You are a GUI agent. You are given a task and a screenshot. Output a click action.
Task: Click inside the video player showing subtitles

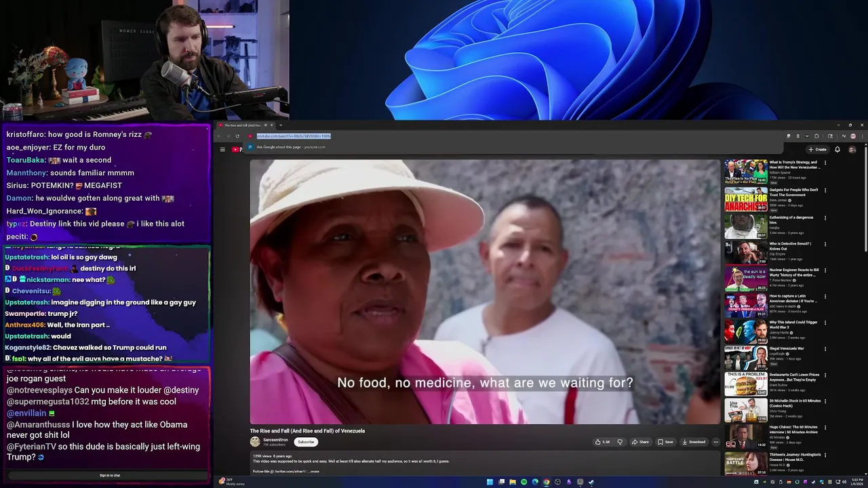[x=485, y=291]
